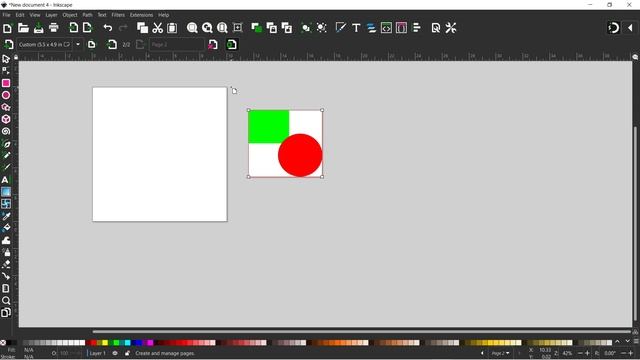Click the Export icon
The height and width of the screenshot is (360, 640).
pos(87,28)
